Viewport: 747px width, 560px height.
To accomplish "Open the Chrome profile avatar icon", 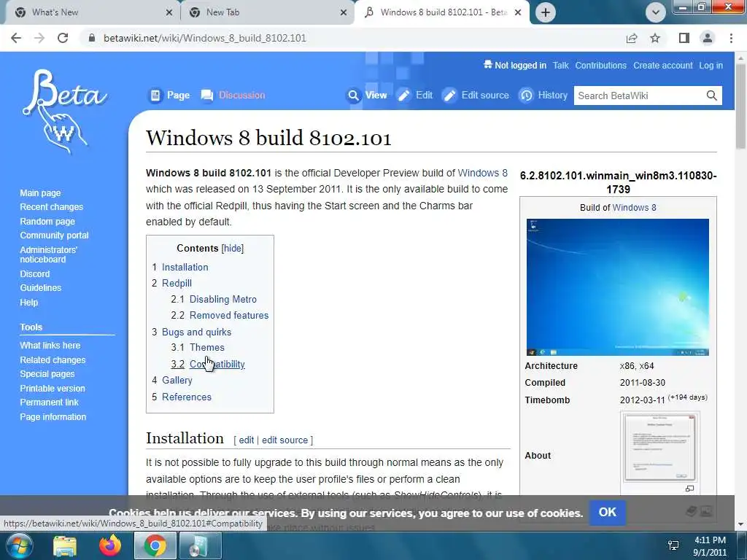I will tap(708, 38).
